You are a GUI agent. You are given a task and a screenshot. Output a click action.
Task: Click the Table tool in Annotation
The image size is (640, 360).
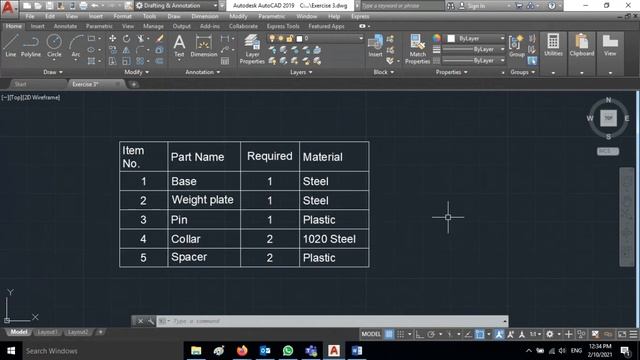[x=225, y=61]
